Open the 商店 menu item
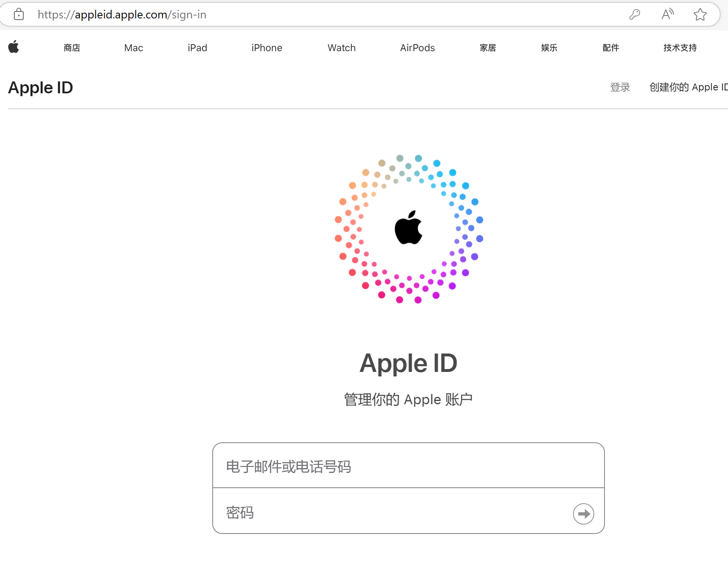The image size is (728, 563). coord(72,48)
